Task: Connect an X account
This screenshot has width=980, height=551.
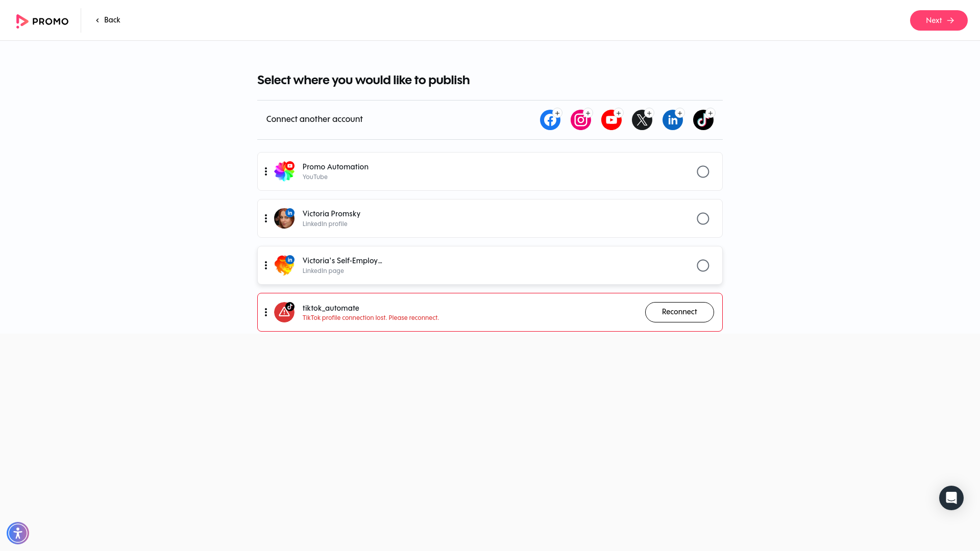Action: pyautogui.click(x=642, y=120)
